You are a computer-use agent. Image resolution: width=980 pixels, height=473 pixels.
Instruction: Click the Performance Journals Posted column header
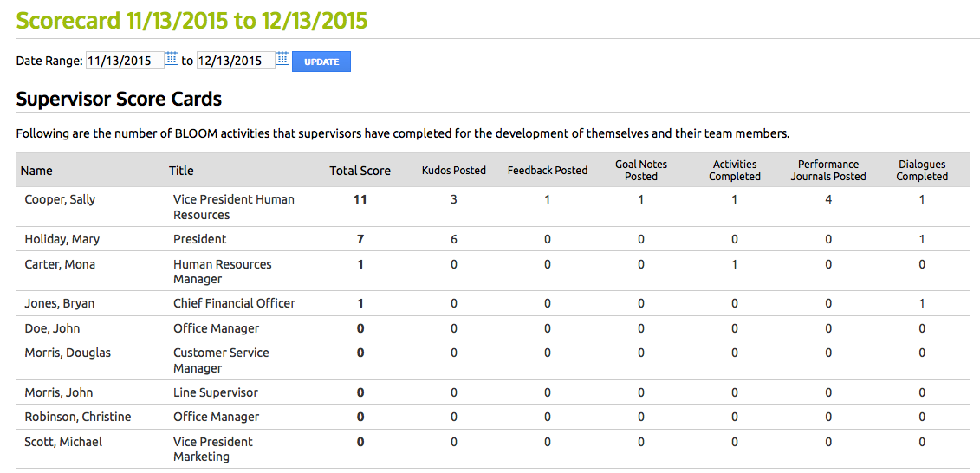click(x=828, y=171)
